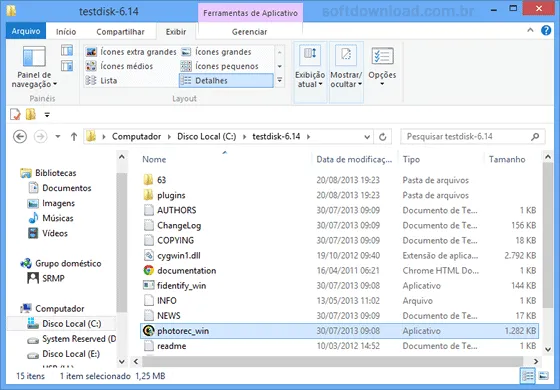560x390 pixels.
Task: Refresh the folder view
Action: pyautogui.click(x=382, y=136)
